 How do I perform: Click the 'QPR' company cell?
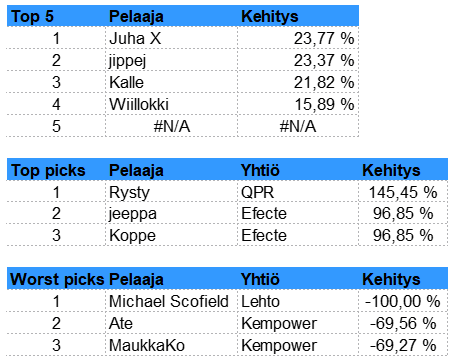click(x=298, y=191)
